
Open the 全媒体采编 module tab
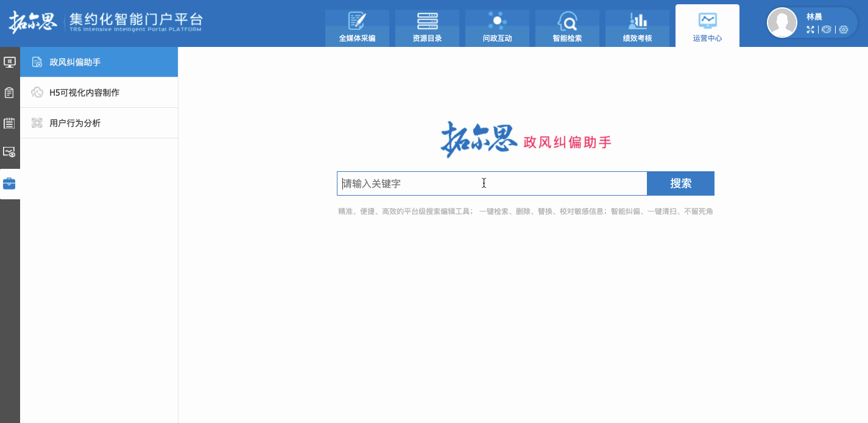[357, 28]
